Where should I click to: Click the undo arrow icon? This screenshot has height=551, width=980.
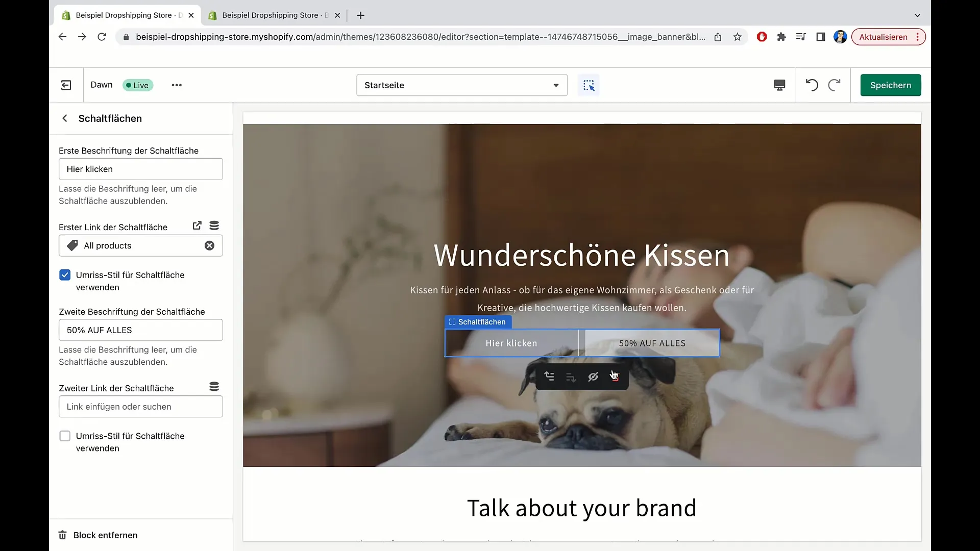[813, 85]
